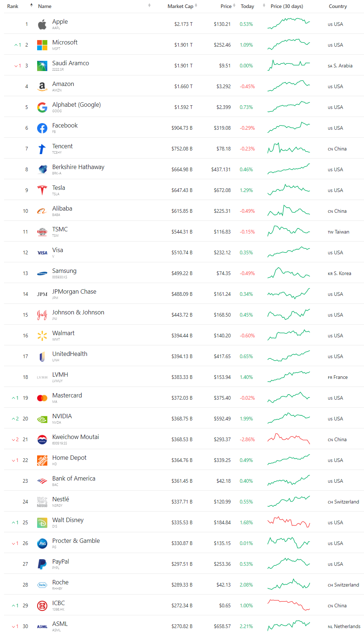Image resolution: width=364 pixels, height=635 pixels.
Task: Sort companies by Name sort arrow
Action: tap(149, 5)
